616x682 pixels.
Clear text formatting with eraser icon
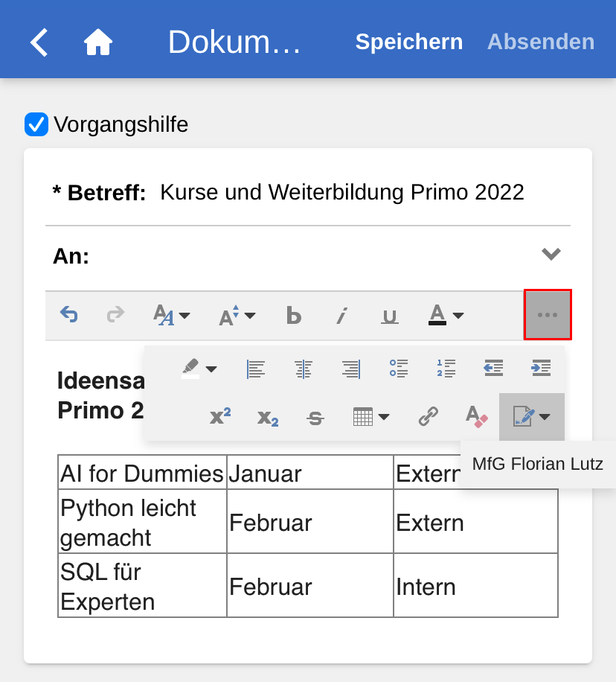pos(476,417)
